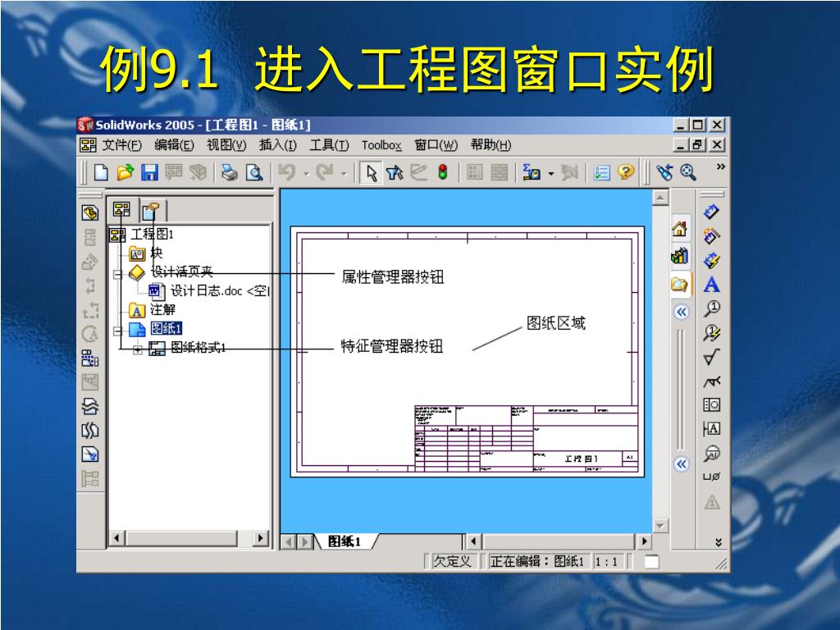
Task: Save the drawing with the floppy disk icon
Action: click(x=149, y=172)
